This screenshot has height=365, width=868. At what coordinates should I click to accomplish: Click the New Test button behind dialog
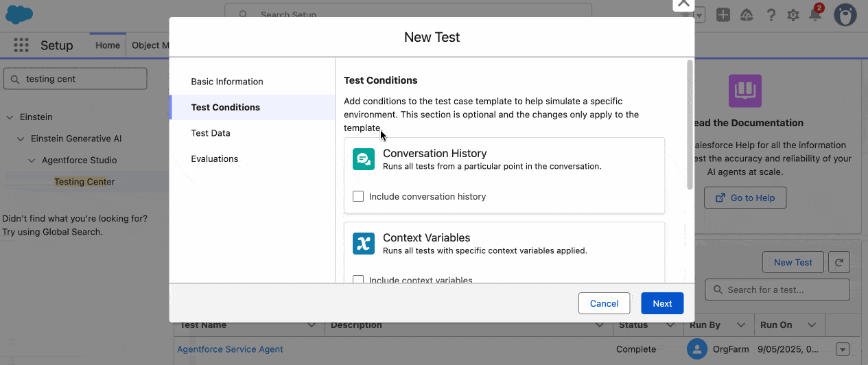pyautogui.click(x=793, y=262)
